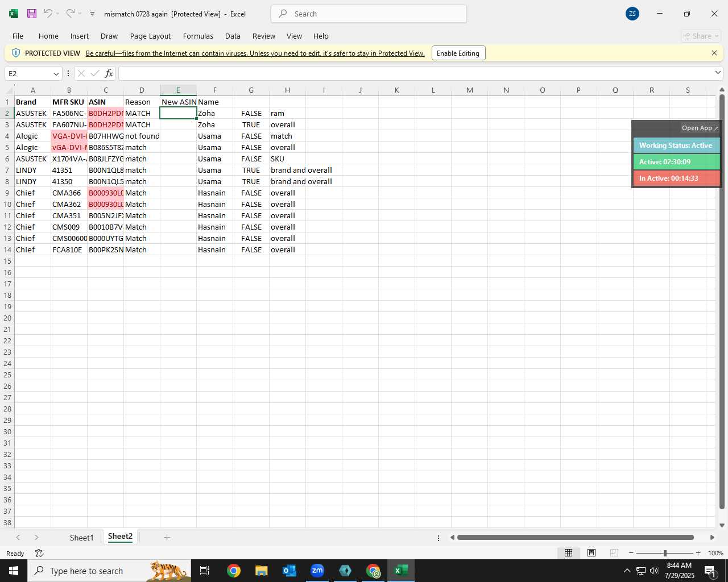Viewport: 728px width, 582px height.
Task: Open the Help ribbon tab
Action: tap(321, 36)
